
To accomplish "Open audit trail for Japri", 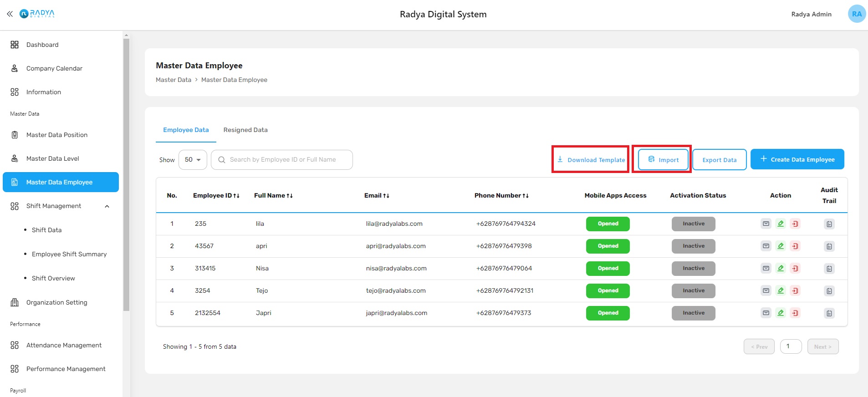I will tap(829, 313).
